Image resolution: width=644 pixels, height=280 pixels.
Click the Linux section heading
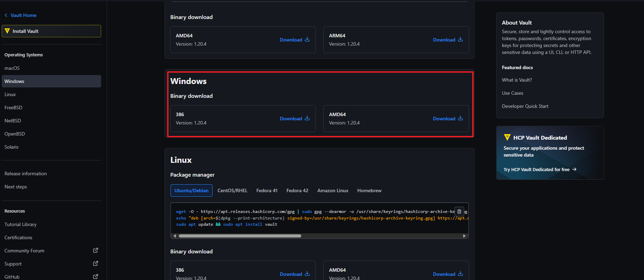tap(181, 160)
